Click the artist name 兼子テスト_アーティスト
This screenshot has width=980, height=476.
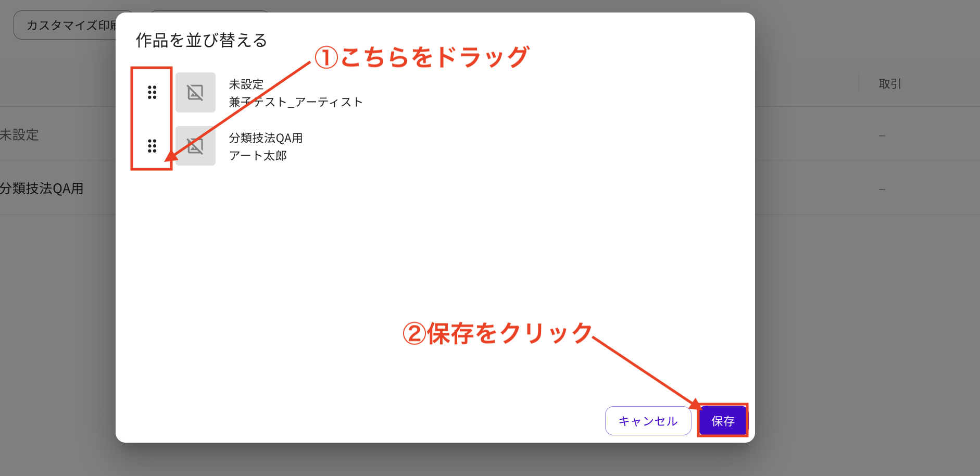click(295, 102)
